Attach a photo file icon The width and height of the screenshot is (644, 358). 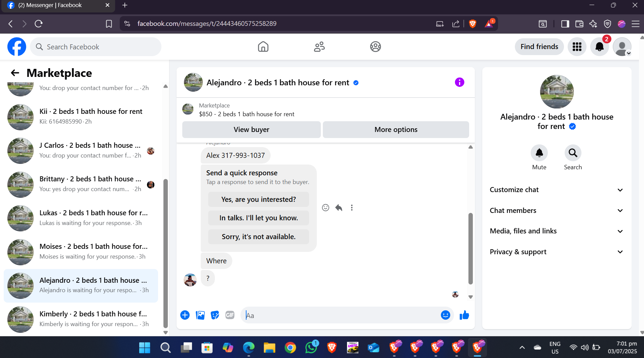click(x=200, y=315)
